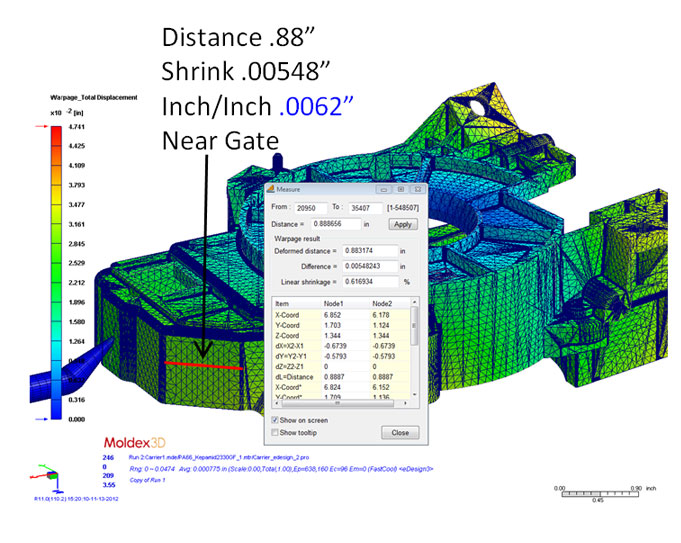Minimize the Measure dialog
The height and width of the screenshot is (543, 681).
386,188
